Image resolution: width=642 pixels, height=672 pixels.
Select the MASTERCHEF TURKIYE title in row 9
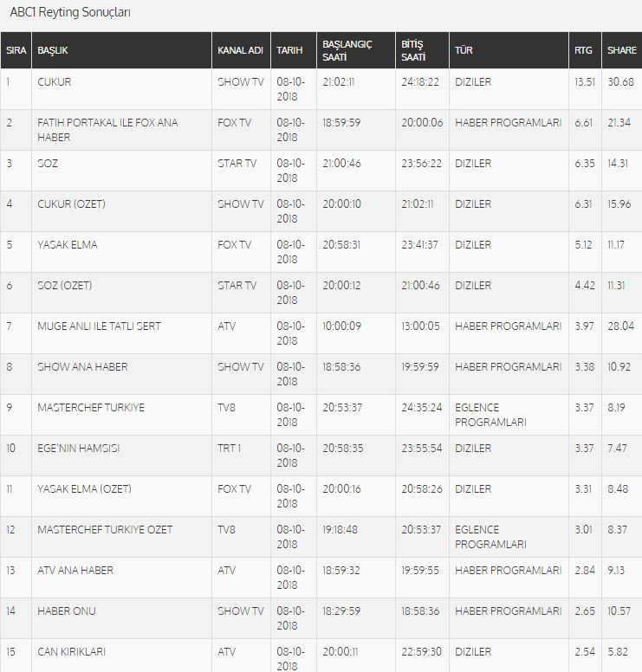point(91,408)
